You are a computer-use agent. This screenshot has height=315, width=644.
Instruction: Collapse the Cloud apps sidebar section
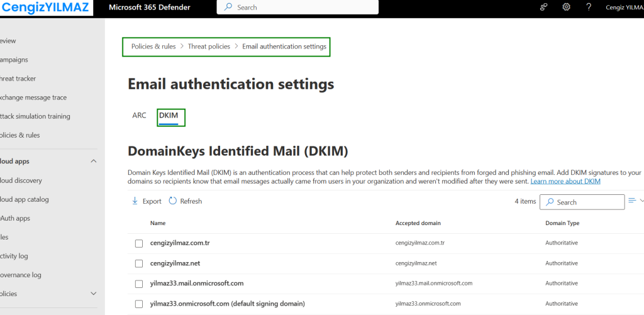click(94, 162)
